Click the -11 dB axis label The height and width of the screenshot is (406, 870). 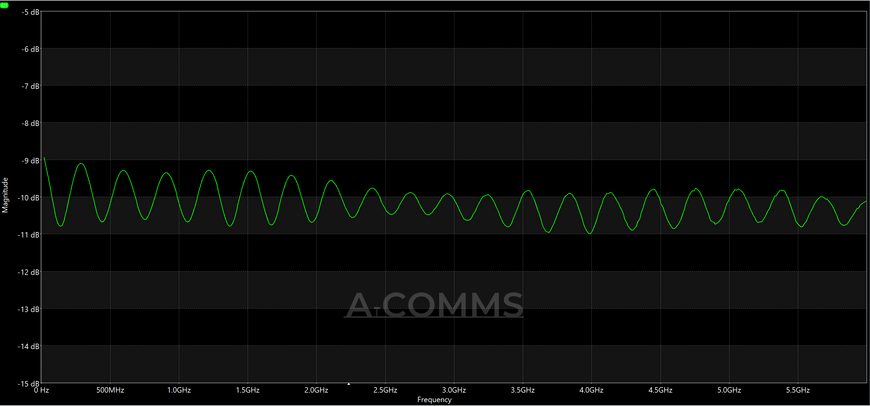pos(30,235)
